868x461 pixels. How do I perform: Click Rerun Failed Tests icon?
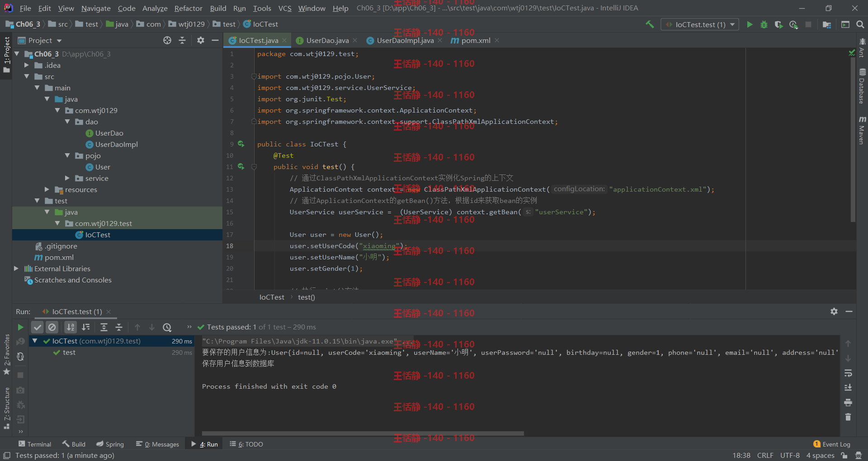(x=20, y=342)
